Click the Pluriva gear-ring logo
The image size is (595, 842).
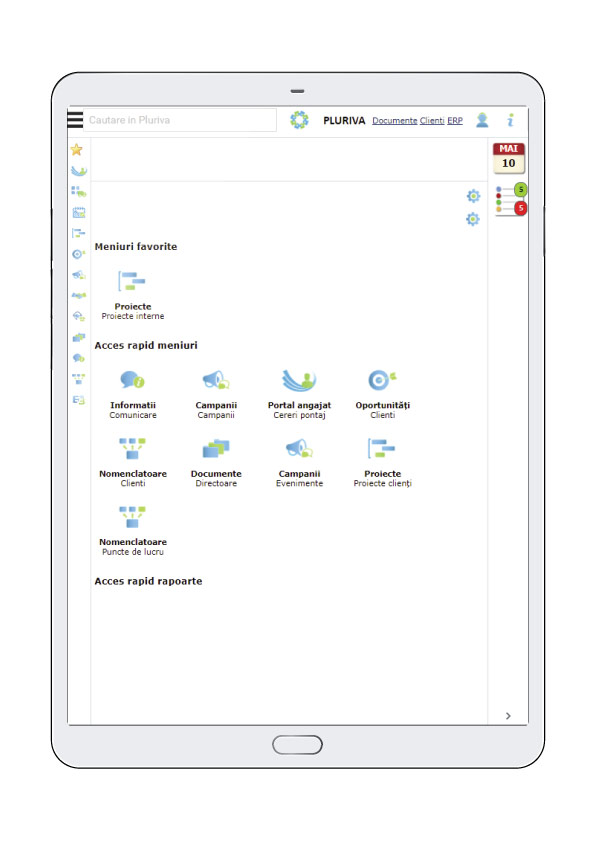(299, 120)
